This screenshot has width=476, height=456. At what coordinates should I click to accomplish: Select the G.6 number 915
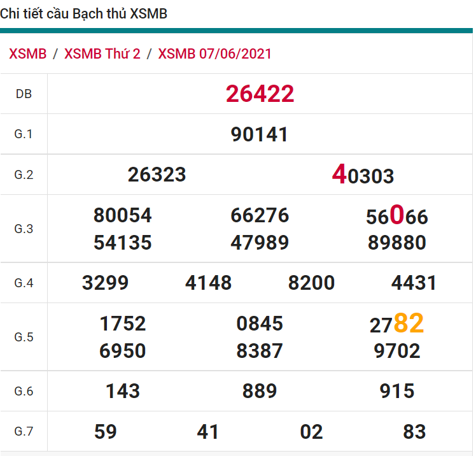(x=396, y=390)
